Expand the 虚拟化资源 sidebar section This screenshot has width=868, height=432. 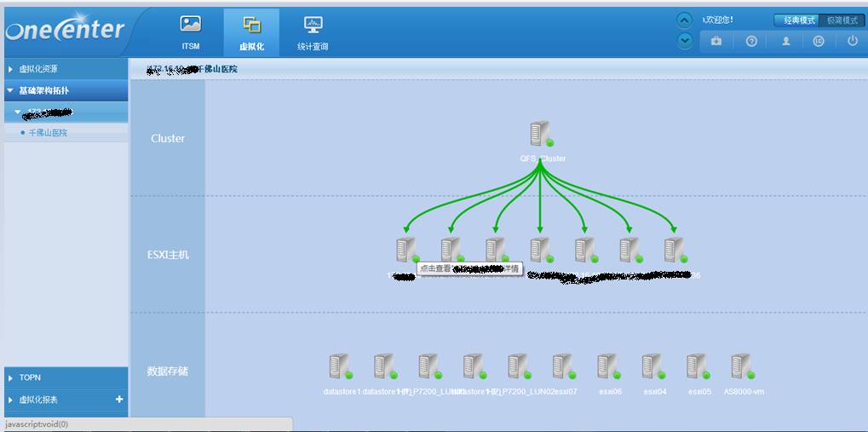[x=65, y=69]
